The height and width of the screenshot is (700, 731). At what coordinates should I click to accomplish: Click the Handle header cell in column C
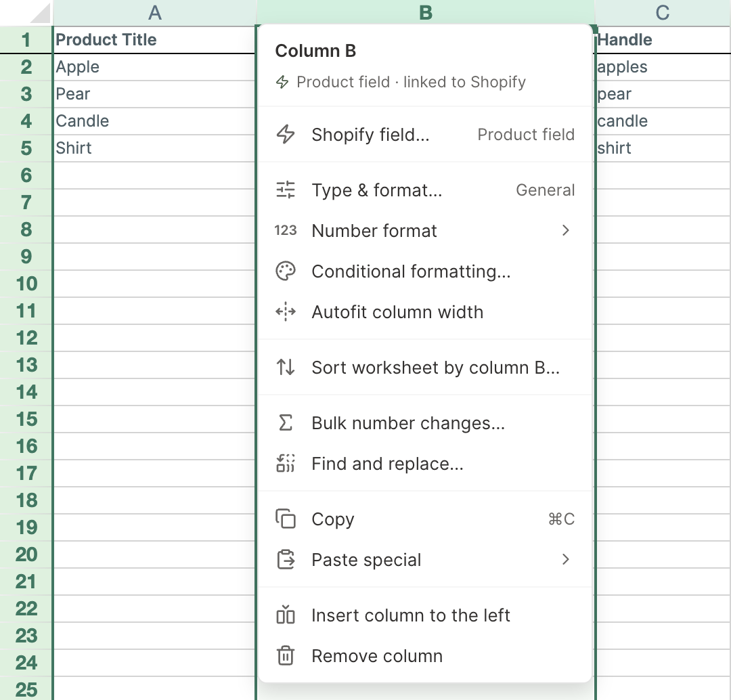[663, 40]
